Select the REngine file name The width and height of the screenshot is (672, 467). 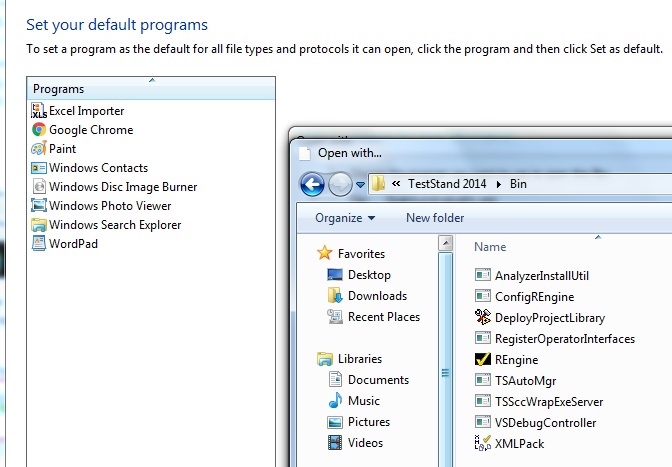point(516,360)
